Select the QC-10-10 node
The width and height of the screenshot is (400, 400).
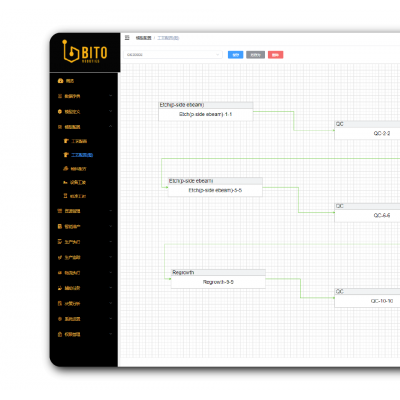pyautogui.click(x=367, y=298)
